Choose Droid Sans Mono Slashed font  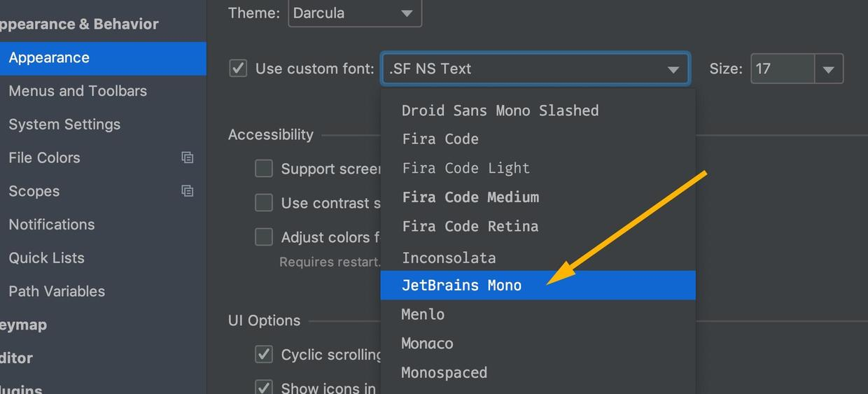(x=500, y=111)
